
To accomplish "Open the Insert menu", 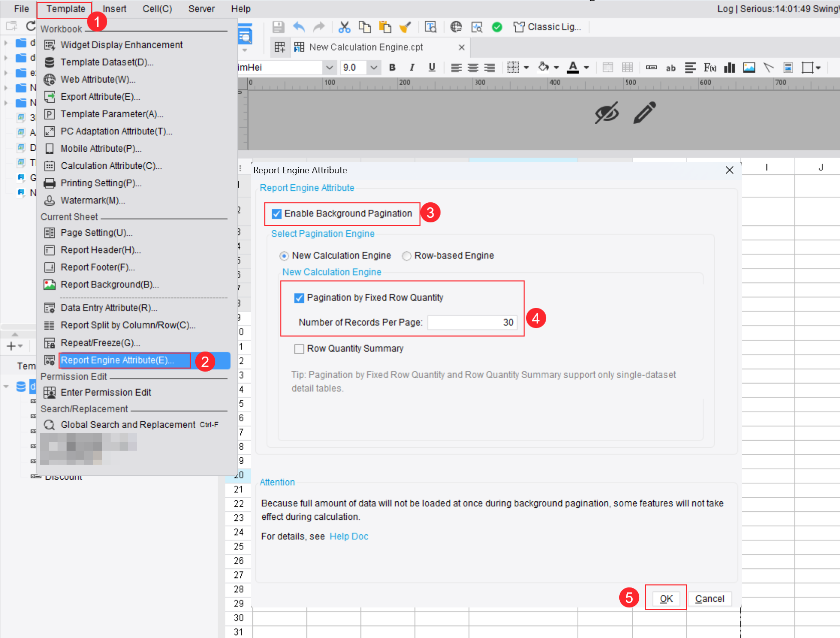I will pyautogui.click(x=115, y=9).
